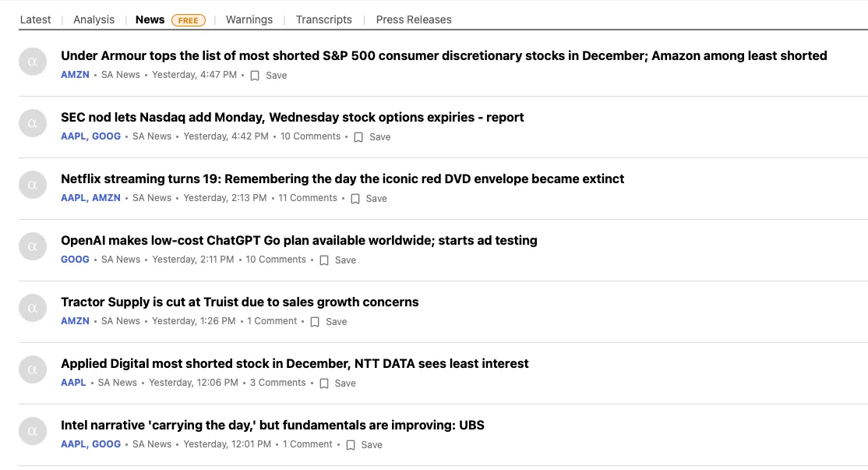Open 11 Comments on the Netflix article

(308, 198)
